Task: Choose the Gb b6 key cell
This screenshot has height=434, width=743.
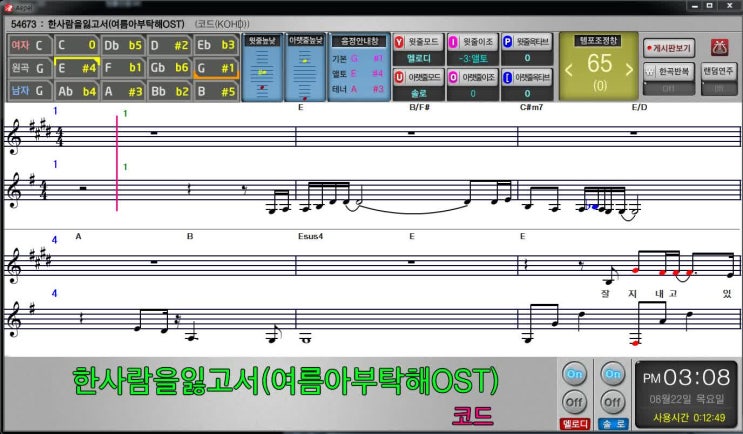Action: tap(167, 68)
